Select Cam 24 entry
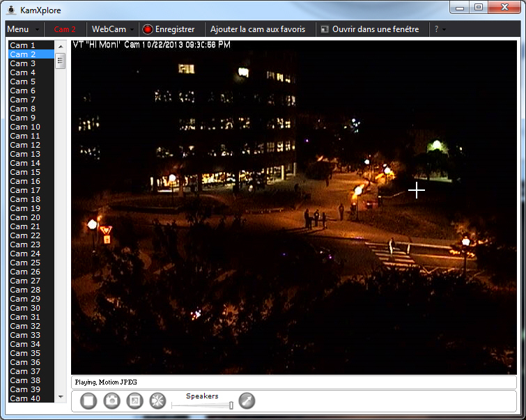Image resolution: width=526 pixels, height=420 pixels. 31,254
